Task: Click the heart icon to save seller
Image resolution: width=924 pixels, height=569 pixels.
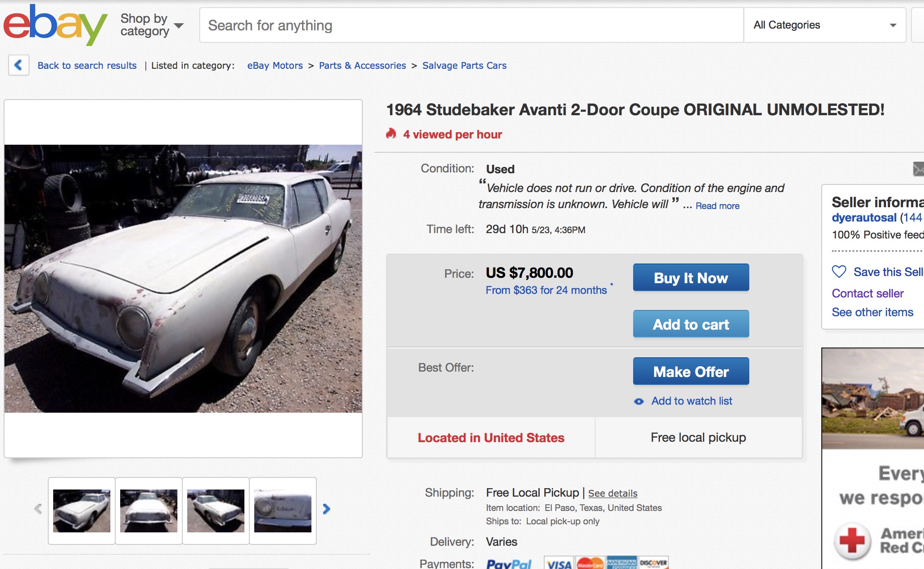Action: click(839, 272)
